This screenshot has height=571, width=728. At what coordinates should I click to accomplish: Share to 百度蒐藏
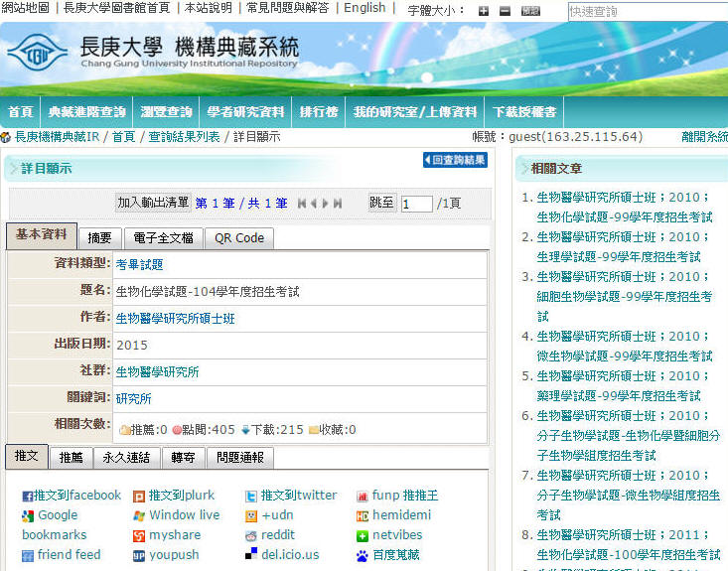point(388,555)
